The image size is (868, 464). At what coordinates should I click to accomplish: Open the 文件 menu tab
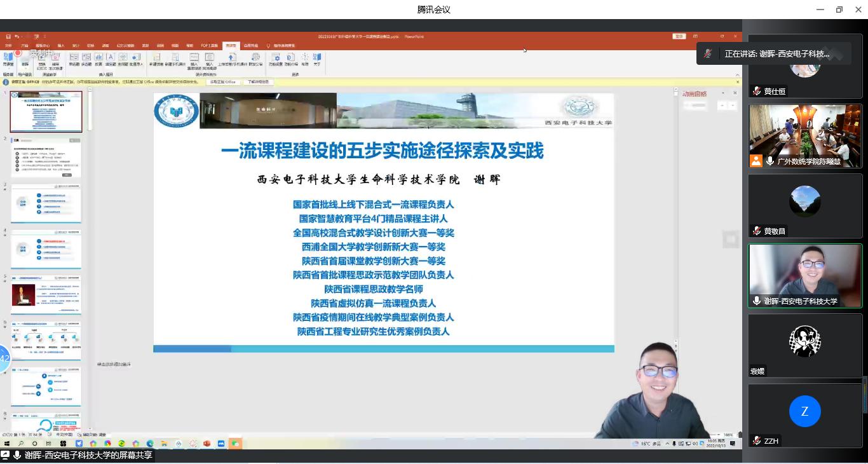[x=8, y=46]
